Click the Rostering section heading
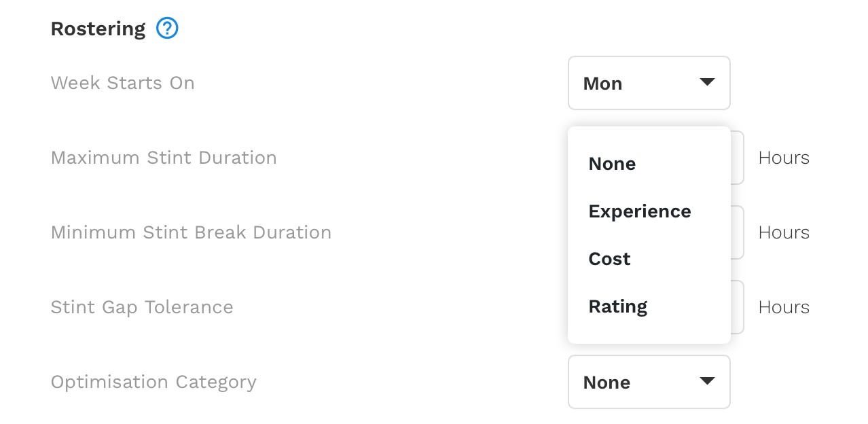 point(98,29)
